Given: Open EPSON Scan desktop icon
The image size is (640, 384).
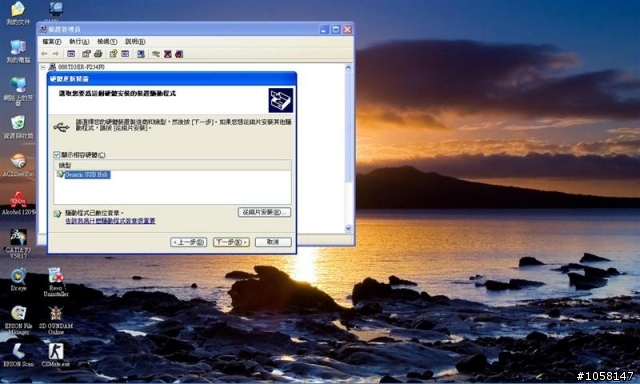Looking at the screenshot, I should [x=18, y=355].
